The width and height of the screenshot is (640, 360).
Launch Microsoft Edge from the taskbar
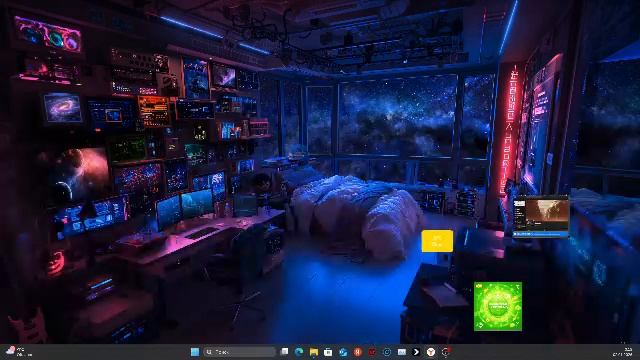299,352
